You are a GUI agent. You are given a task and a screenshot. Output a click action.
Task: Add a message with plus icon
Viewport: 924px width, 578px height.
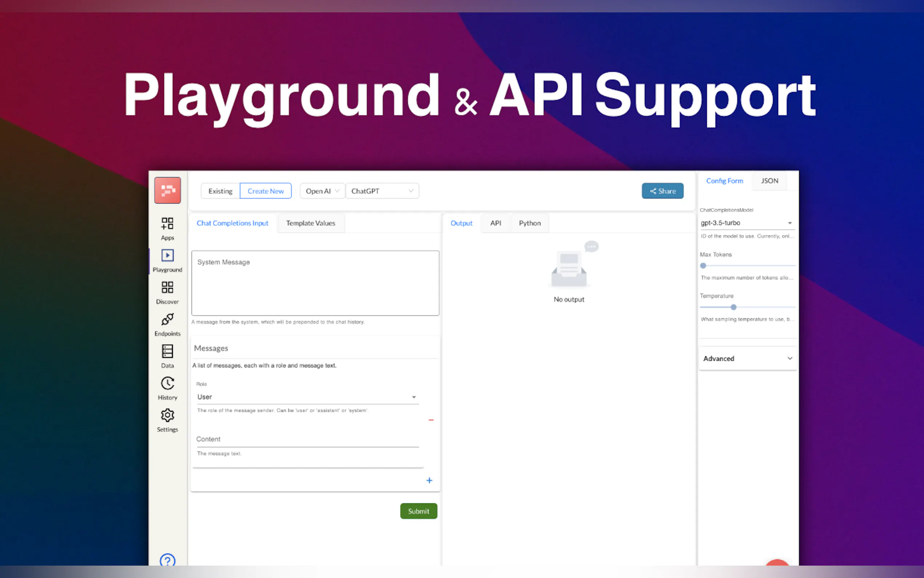[x=429, y=480]
